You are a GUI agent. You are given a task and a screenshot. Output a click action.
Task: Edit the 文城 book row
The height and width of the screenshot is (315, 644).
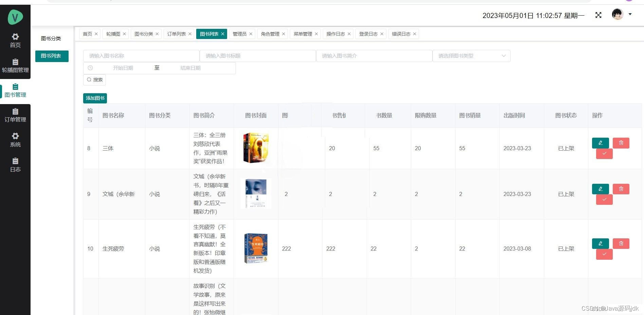click(x=600, y=189)
